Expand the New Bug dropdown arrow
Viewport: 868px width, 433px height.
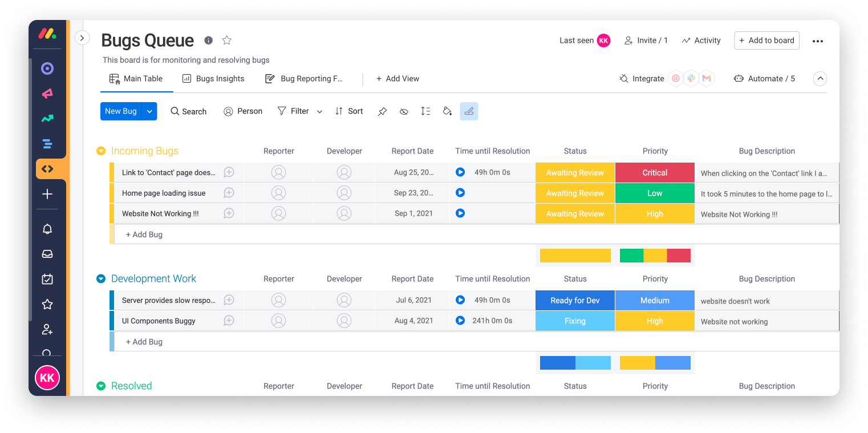coord(149,111)
